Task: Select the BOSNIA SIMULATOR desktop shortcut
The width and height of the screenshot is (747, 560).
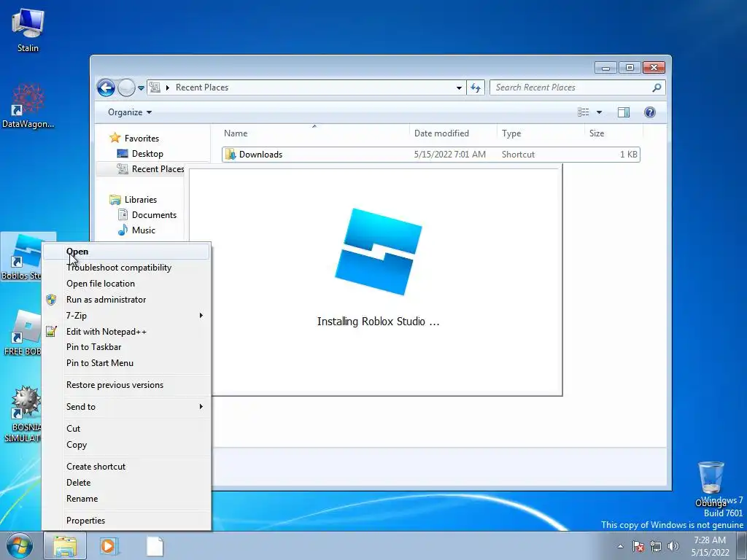Action: (x=22, y=414)
